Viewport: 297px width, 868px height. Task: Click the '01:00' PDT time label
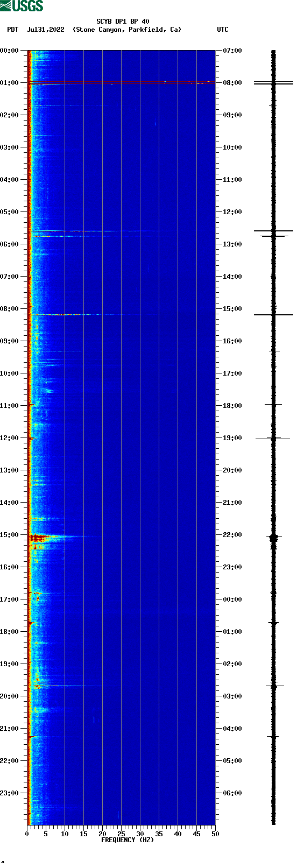coord(10,83)
